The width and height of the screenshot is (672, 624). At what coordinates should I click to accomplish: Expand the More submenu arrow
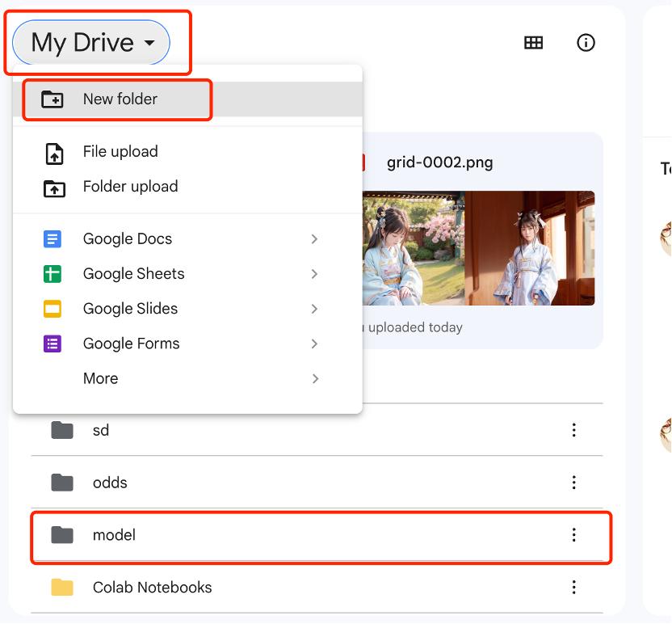pos(314,378)
